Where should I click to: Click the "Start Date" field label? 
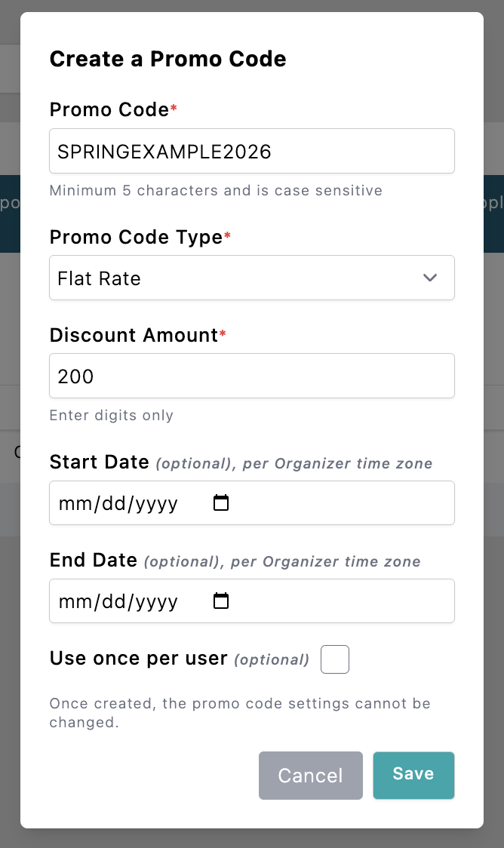point(99,462)
